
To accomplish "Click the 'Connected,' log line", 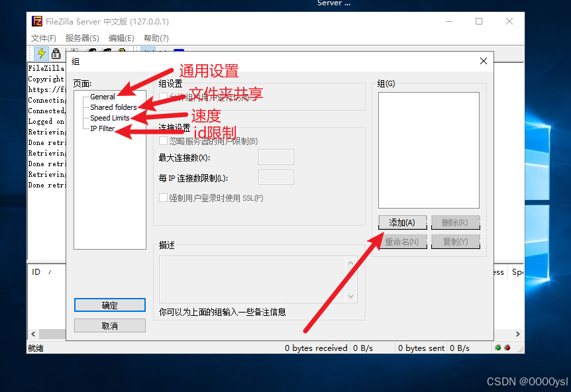I will pos(47,111).
